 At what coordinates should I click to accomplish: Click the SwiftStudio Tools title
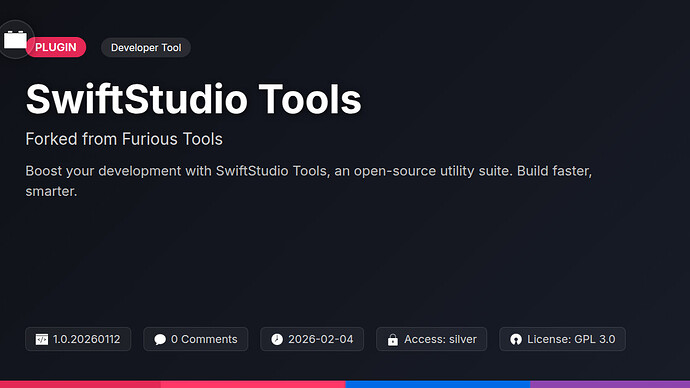(x=194, y=99)
